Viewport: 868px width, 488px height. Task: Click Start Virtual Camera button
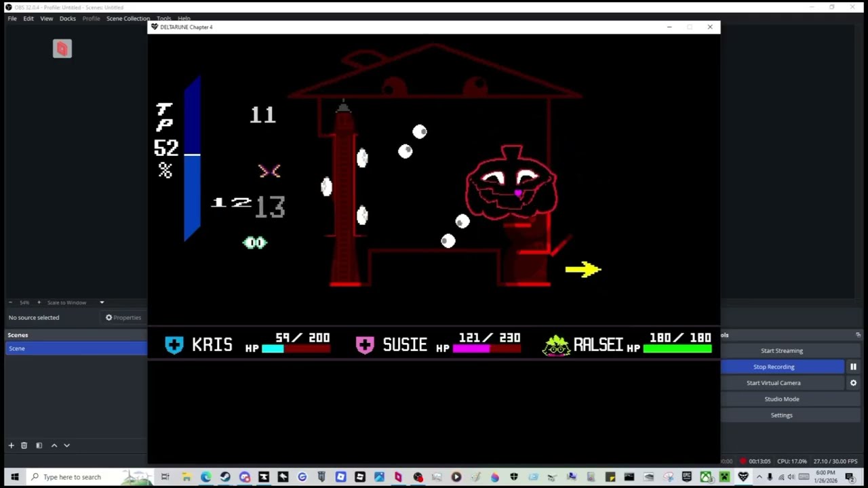(x=773, y=383)
